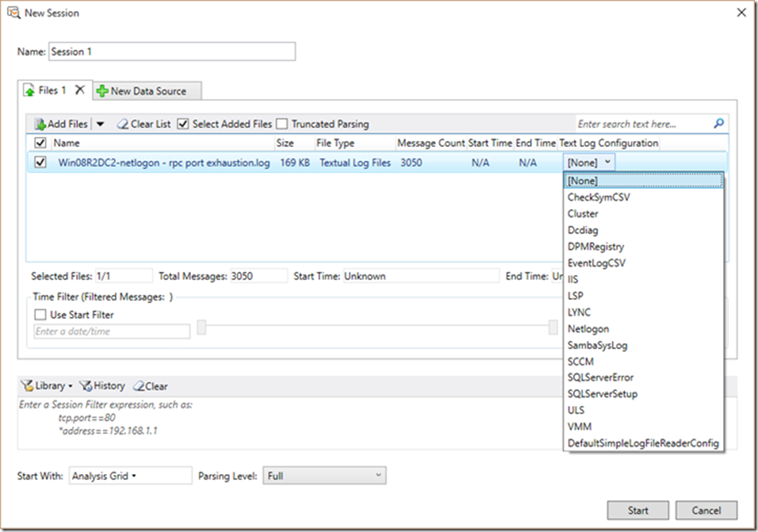Click the Win08R2DC2-netlogon log file name

coord(164,163)
